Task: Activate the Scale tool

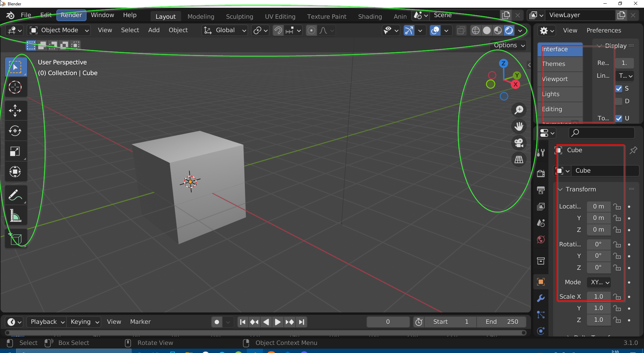Action: [x=15, y=151]
